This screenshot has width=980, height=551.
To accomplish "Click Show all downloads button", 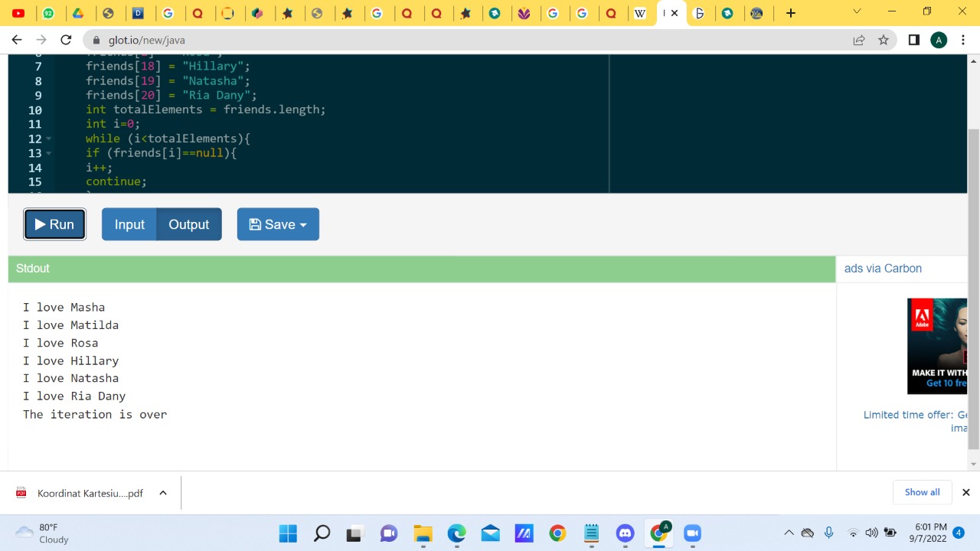I will point(922,492).
